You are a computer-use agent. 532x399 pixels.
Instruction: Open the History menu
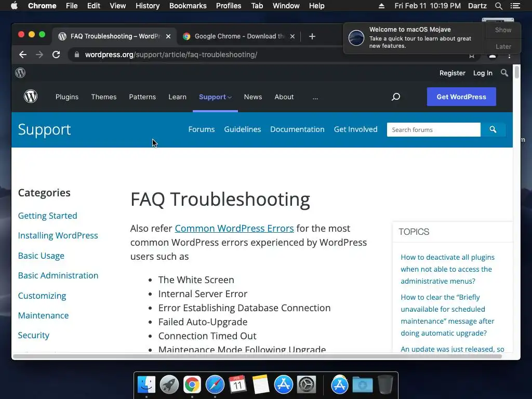tap(148, 6)
